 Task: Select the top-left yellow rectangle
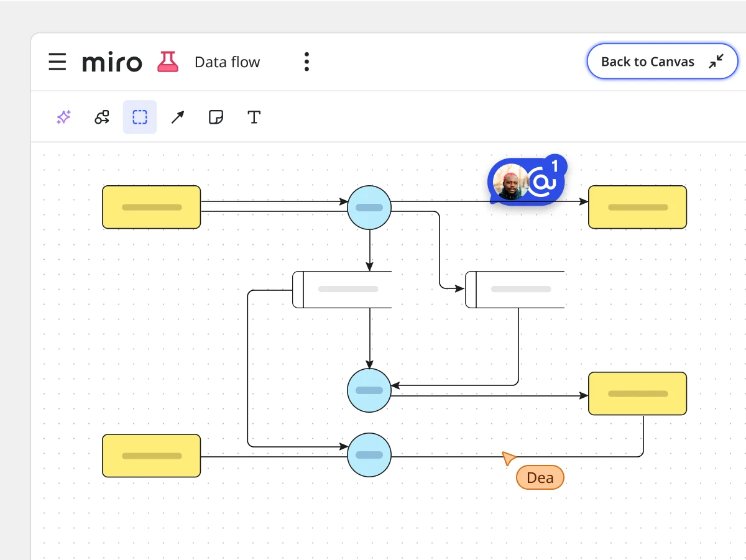tap(151, 207)
